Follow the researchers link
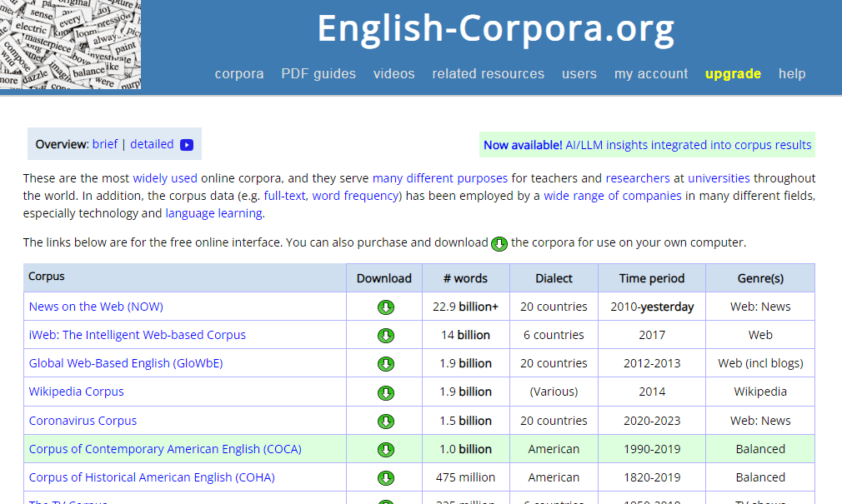The image size is (842, 504). (638, 178)
